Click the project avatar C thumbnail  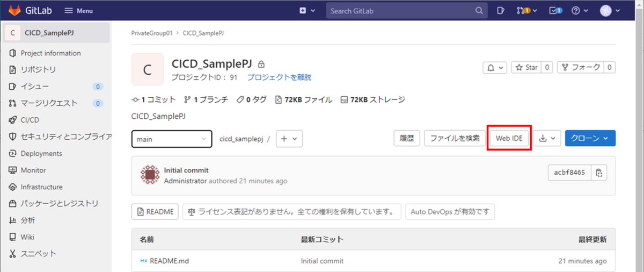coord(148,69)
